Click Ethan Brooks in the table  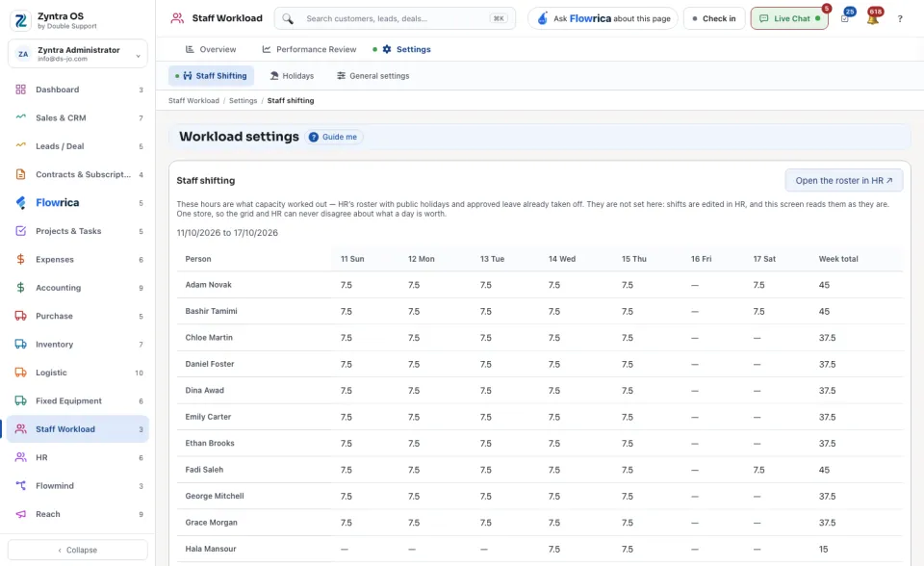tap(210, 443)
